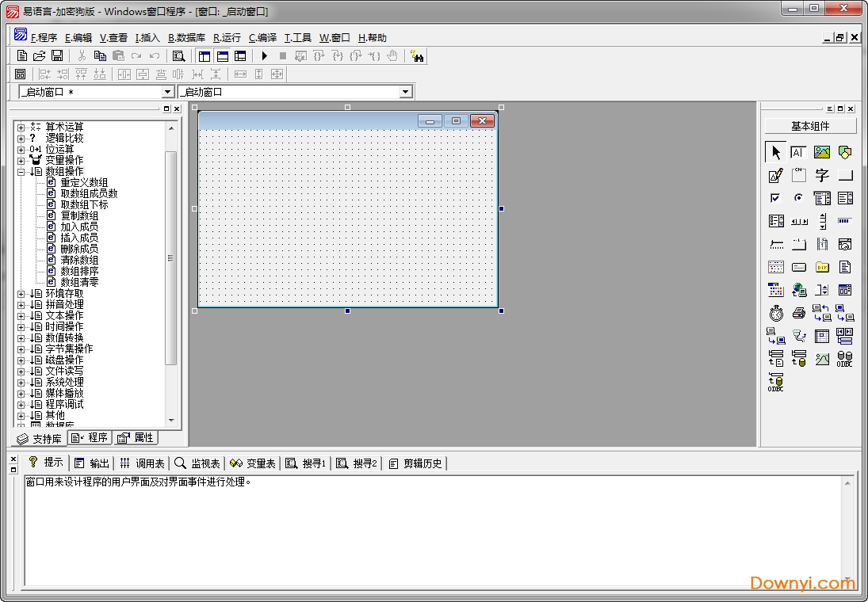Screen dimensions: 868x602
Task: Open the left _启动窗口 selector dropdown
Action: click(167, 91)
